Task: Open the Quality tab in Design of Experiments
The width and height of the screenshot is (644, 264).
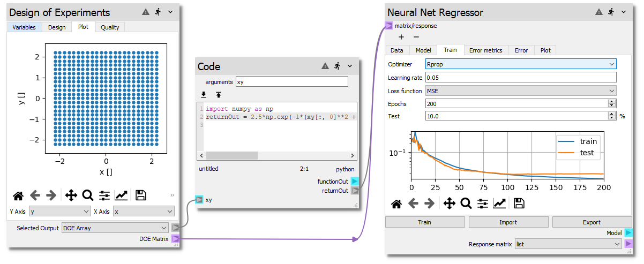Action: pyautogui.click(x=110, y=27)
